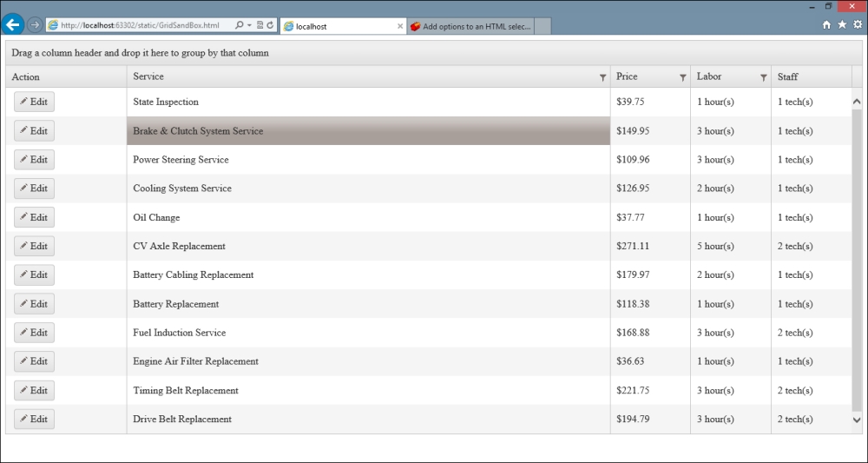The height and width of the screenshot is (463, 868).
Task: Click the $118.38 price cell
Action: (x=650, y=303)
